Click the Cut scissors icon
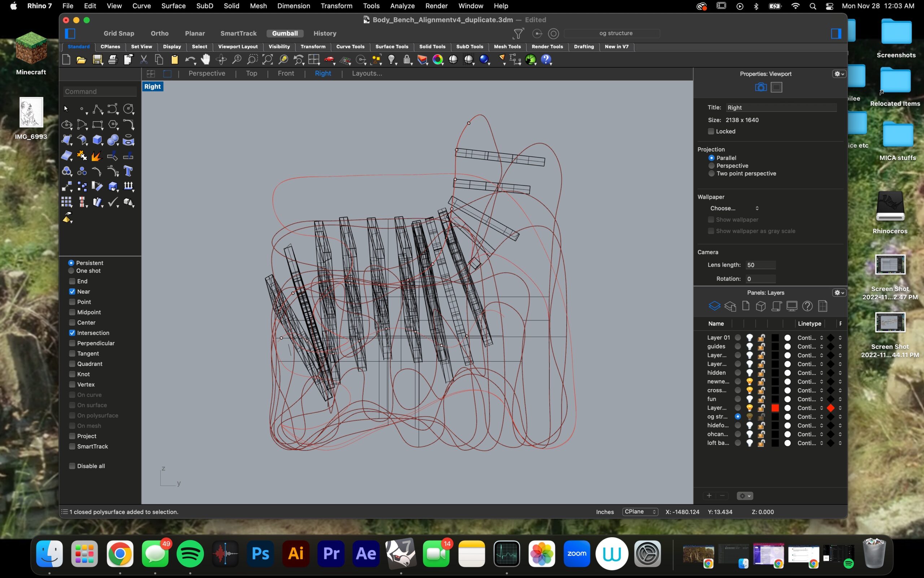Image resolution: width=924 pixels, height=578 pixels. coord(144,60)
